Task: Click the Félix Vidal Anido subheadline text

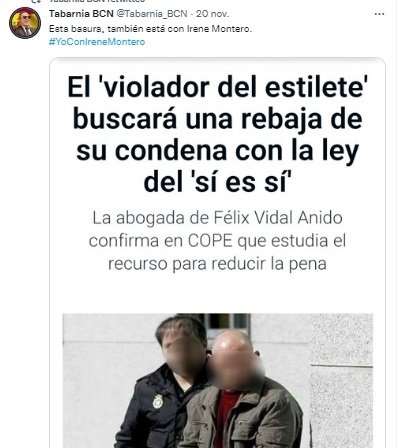Action: [x=217, y=241]
